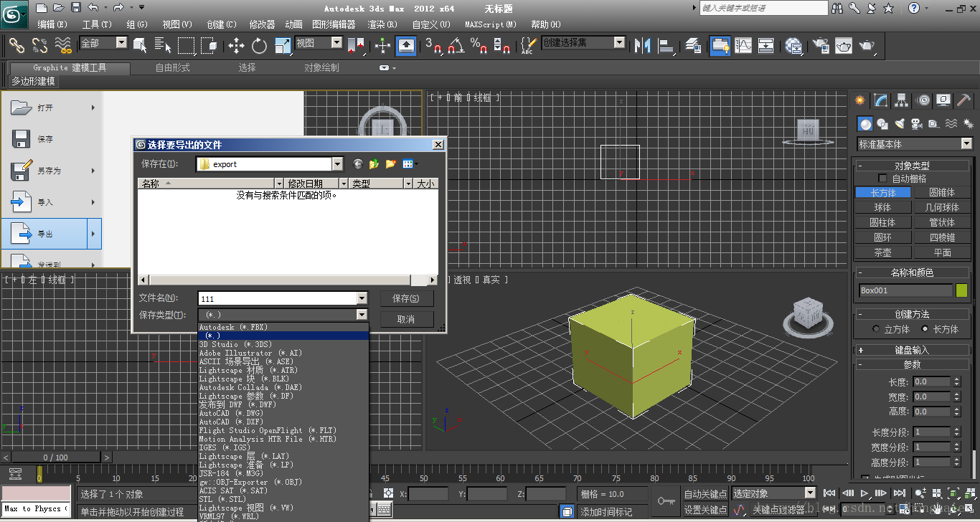This screenshot has height=522, width=980.
Task: Select the Cameras category icon
Action: click(916, 123)
